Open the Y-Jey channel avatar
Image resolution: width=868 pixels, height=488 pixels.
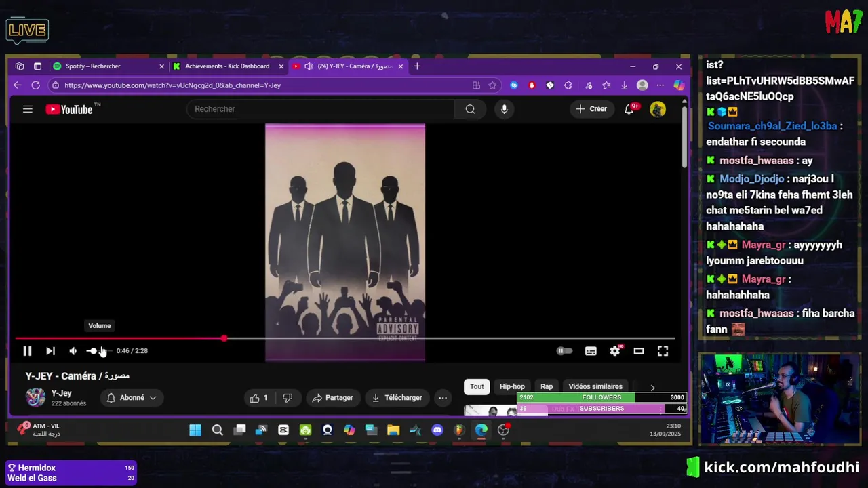tap(35, 397)
